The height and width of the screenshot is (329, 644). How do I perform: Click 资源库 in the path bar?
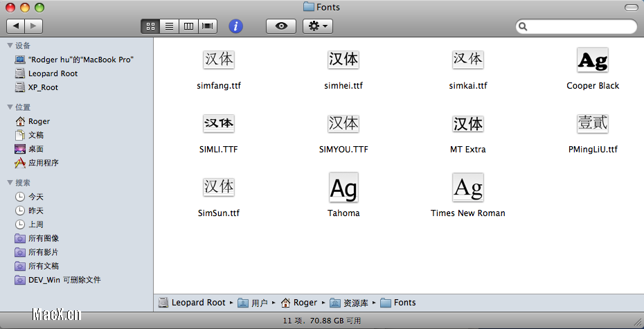[x=349, y=303]
